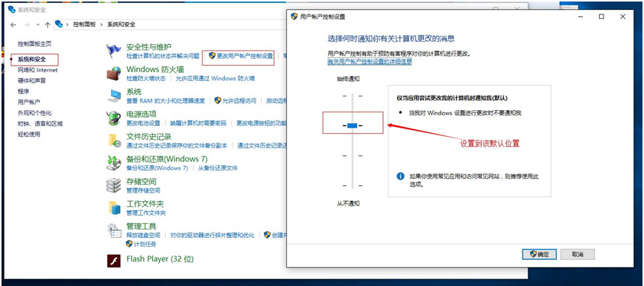Click the folder icon for 文件历史记录
Image resolution: width=644 pixels, height=286 pixels.
click(114, 141)
